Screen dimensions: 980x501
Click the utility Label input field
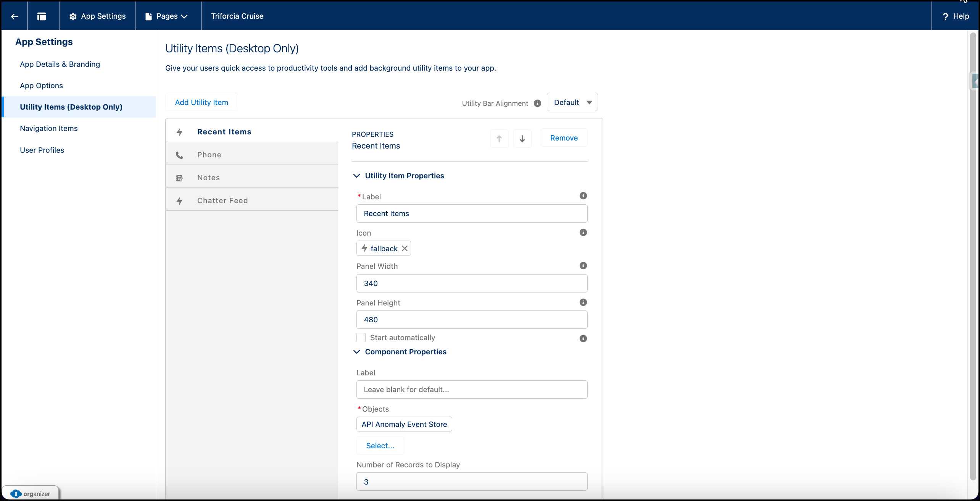coord(472,213)
